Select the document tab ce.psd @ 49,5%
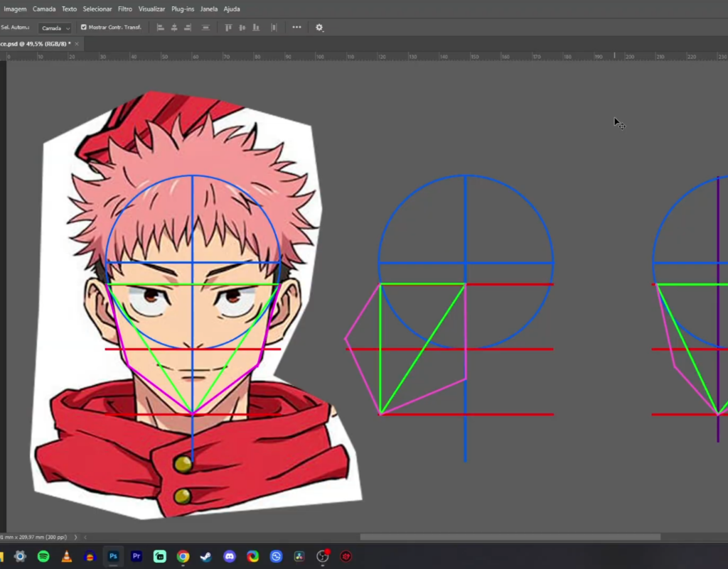The height and width of the screenshot is (569, 728). [x=36, y=43]
